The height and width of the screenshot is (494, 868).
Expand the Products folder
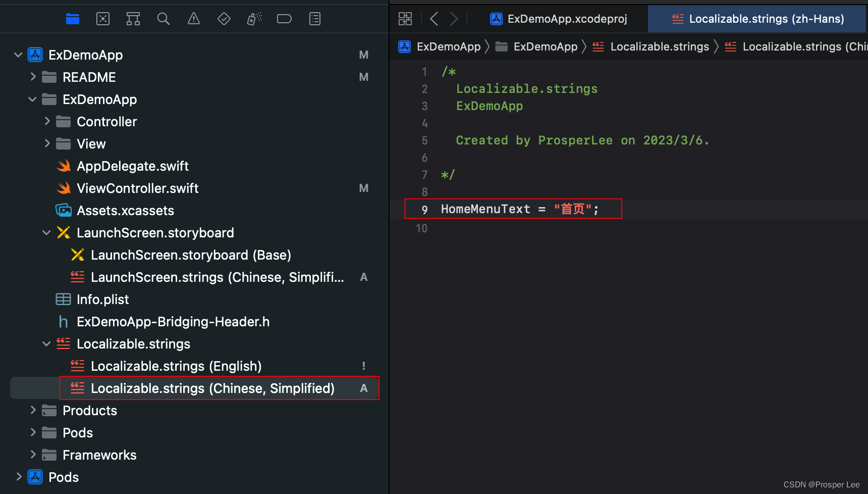[x=33, y=410]
